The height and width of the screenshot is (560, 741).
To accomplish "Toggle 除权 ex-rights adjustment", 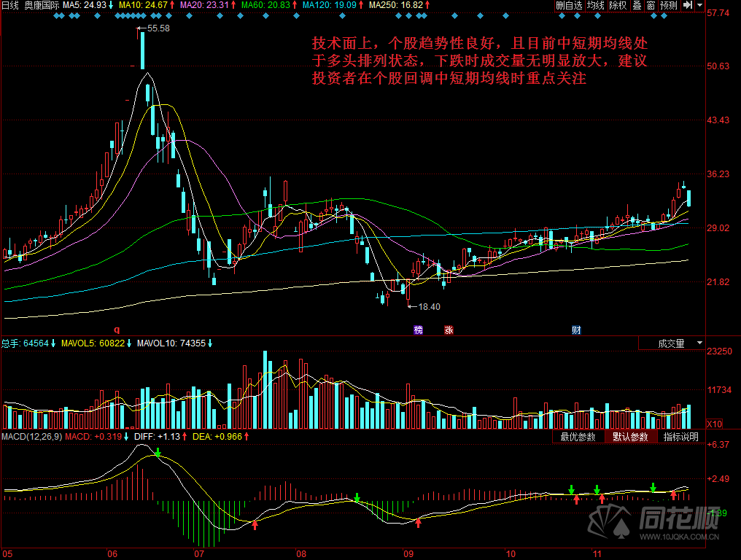I will pyautogui.click(x=618, y=6).
